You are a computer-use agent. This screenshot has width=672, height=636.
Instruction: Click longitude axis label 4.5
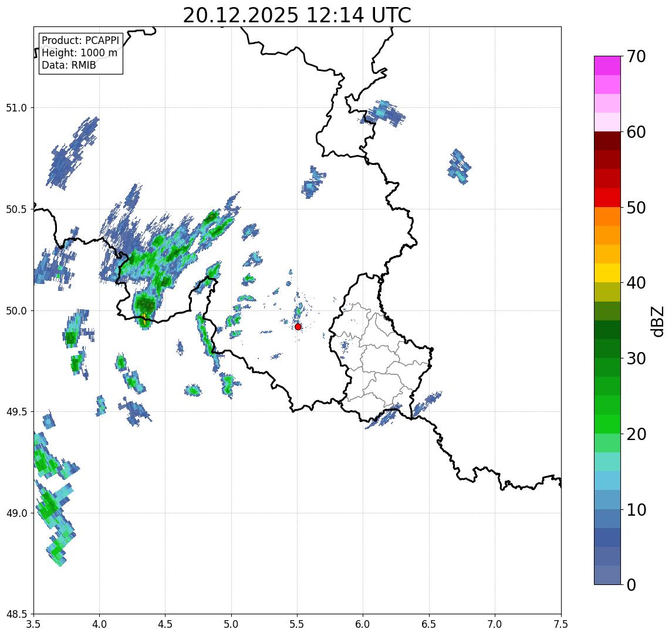166,624
